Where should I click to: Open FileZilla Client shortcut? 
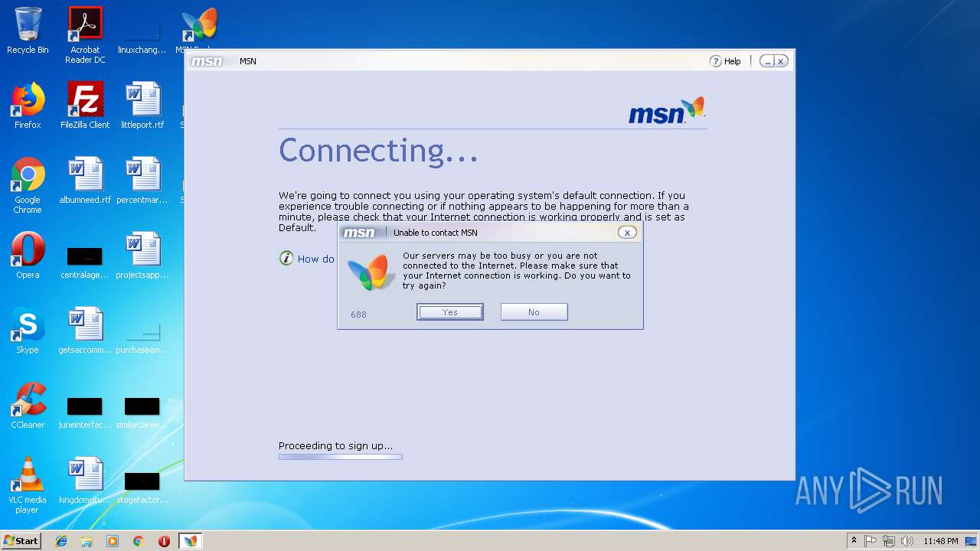click(85, 106)
